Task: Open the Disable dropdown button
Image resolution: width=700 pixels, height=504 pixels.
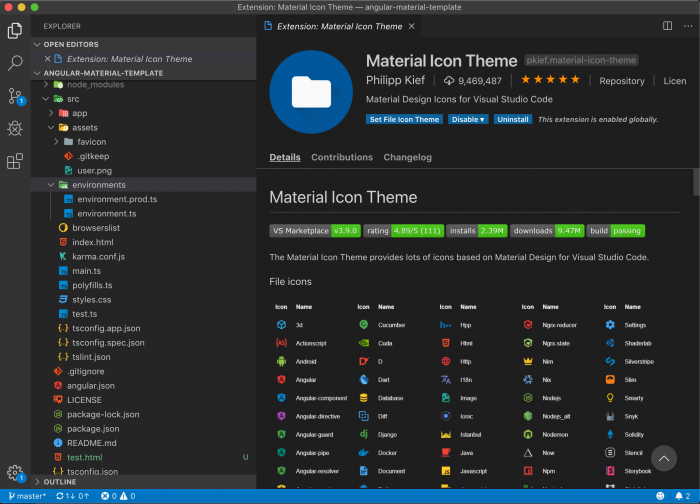Action: click(x=467, y=119)
